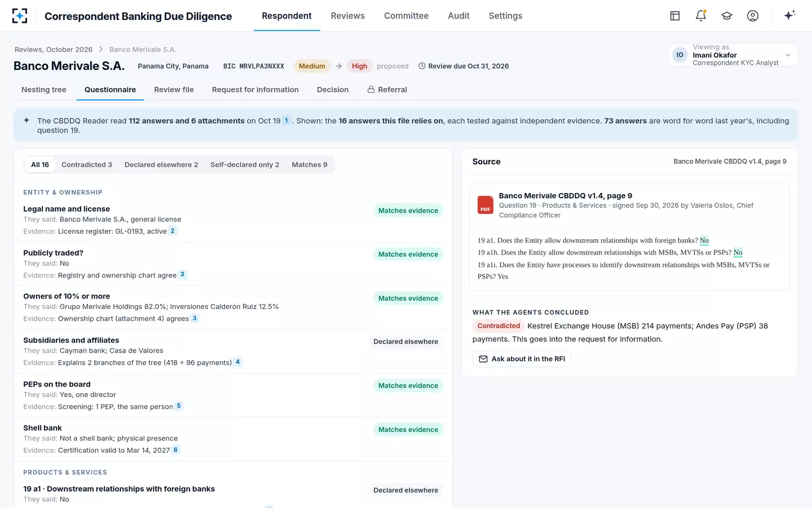Click the app logo icon
Viewport: 812px width, 508px height.
click(x=20, y=16)
